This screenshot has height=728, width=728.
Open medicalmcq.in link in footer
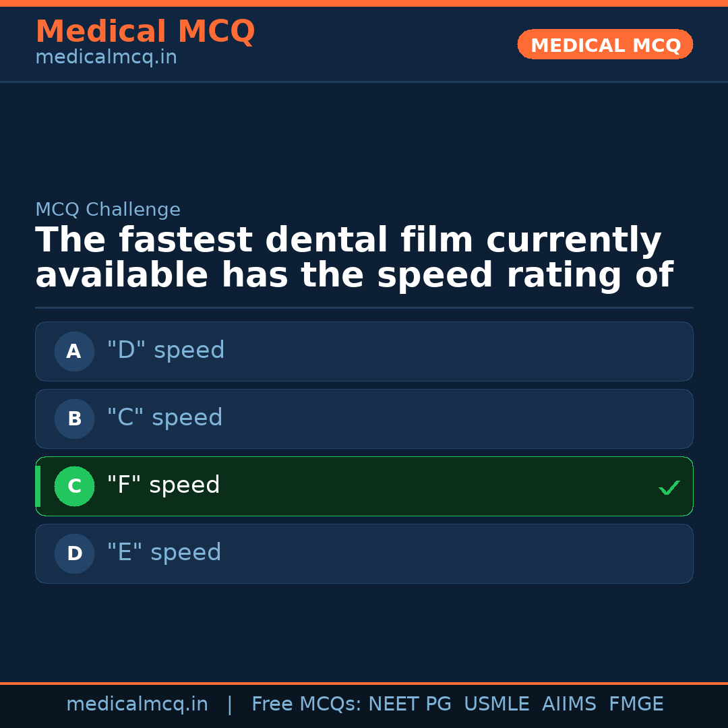click(x=137, y=704)
